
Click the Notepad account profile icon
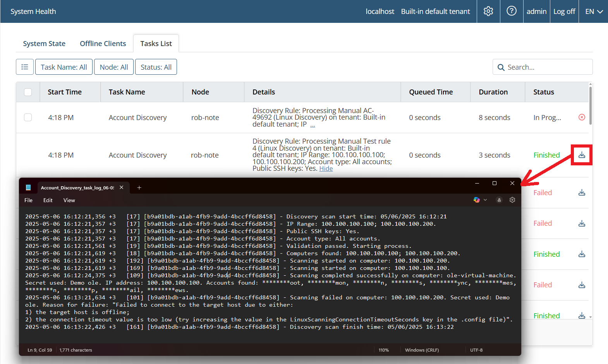point(499,200)
